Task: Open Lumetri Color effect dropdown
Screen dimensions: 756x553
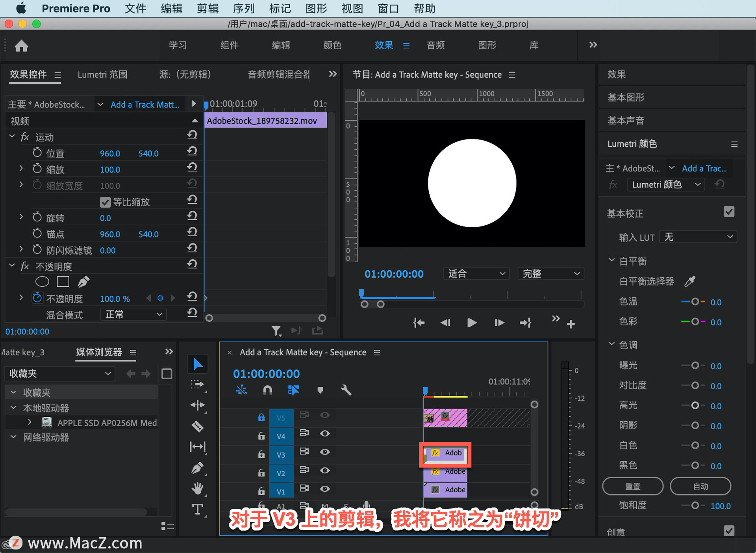Action: tap(665, 184)
